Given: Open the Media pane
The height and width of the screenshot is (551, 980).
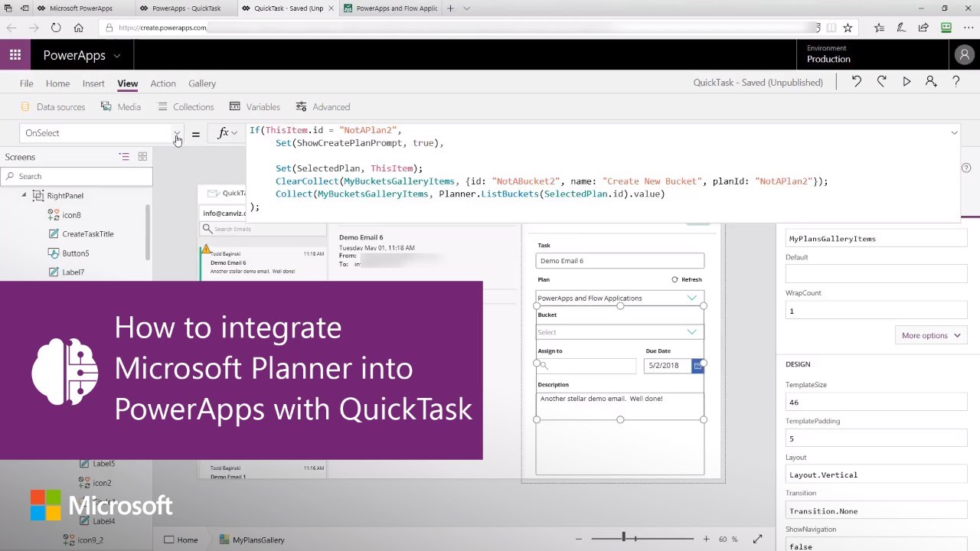Looking at the screenshot, I should click(x=121, y=107).
